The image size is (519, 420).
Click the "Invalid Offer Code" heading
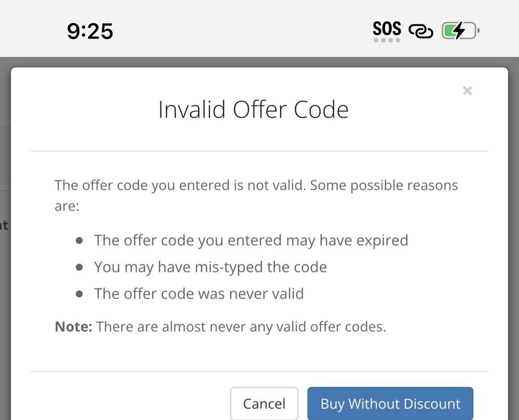coord(253,110)
